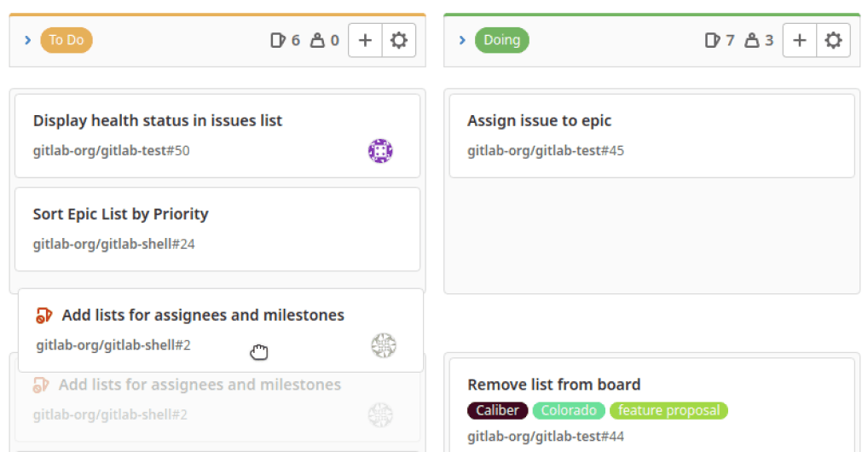Click the Doing label badge
868x452 pixels.
coord(502,40)
